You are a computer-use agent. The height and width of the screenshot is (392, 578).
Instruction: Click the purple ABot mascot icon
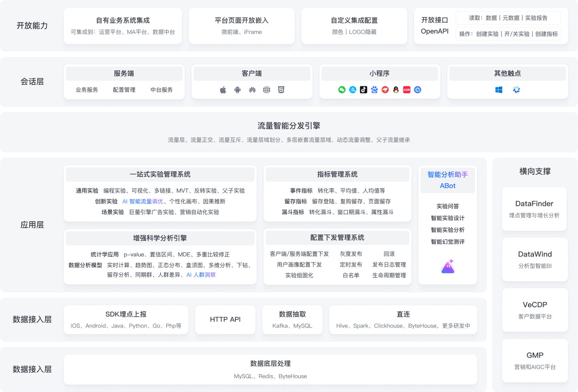[448, 266]
